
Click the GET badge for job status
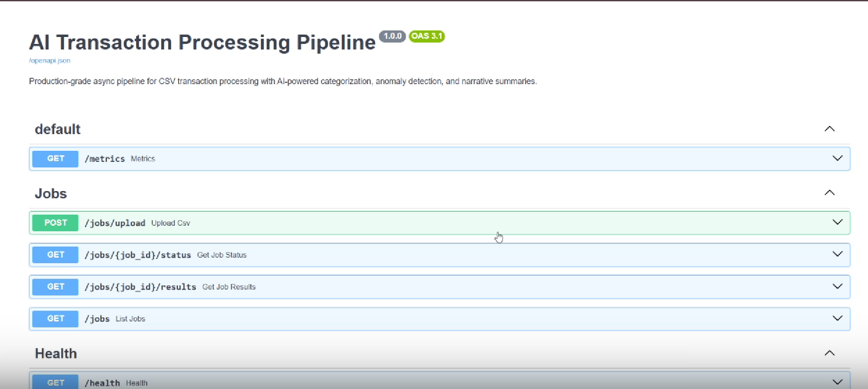coord(56,255)
